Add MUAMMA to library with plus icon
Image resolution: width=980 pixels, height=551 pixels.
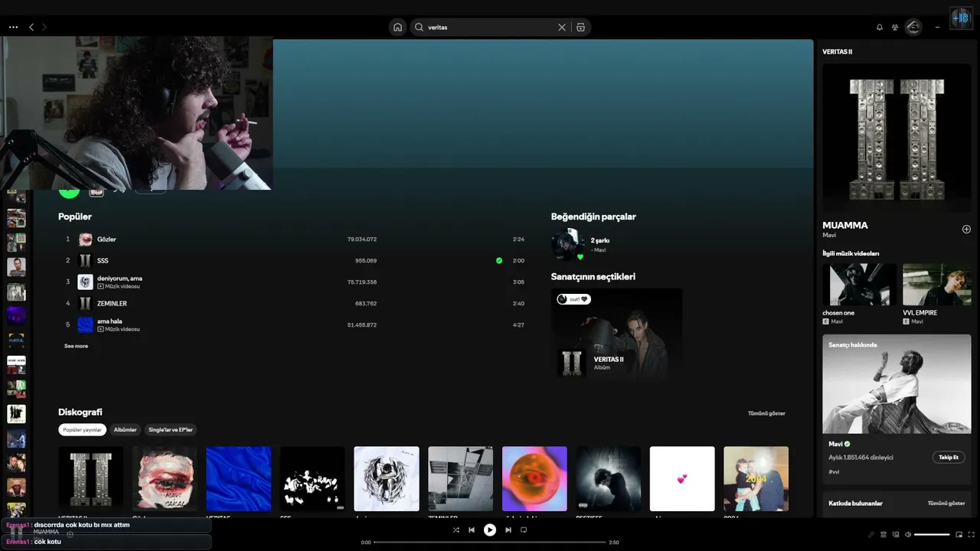pyautogui.click(x=966, y=229)
